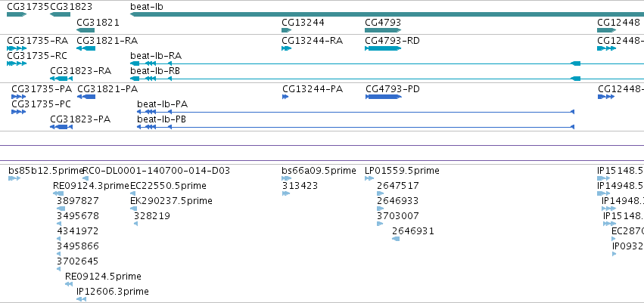
Task: Select the 2646931 EST feature glyph
Action: pos(396,239)
